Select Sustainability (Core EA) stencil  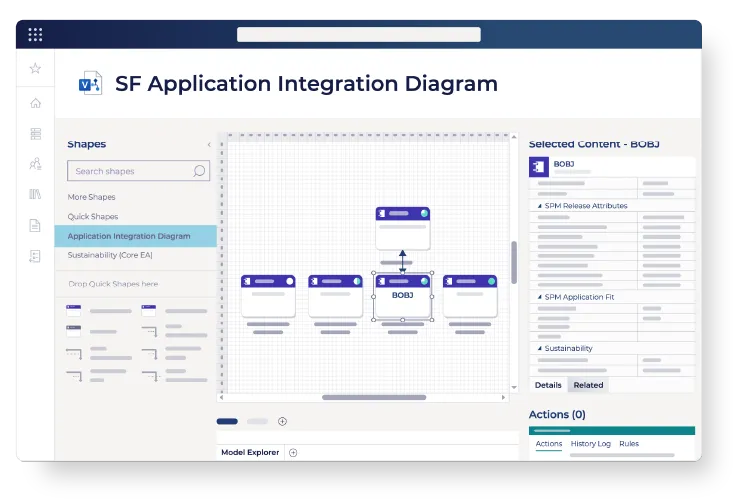(x=110, y=255)
